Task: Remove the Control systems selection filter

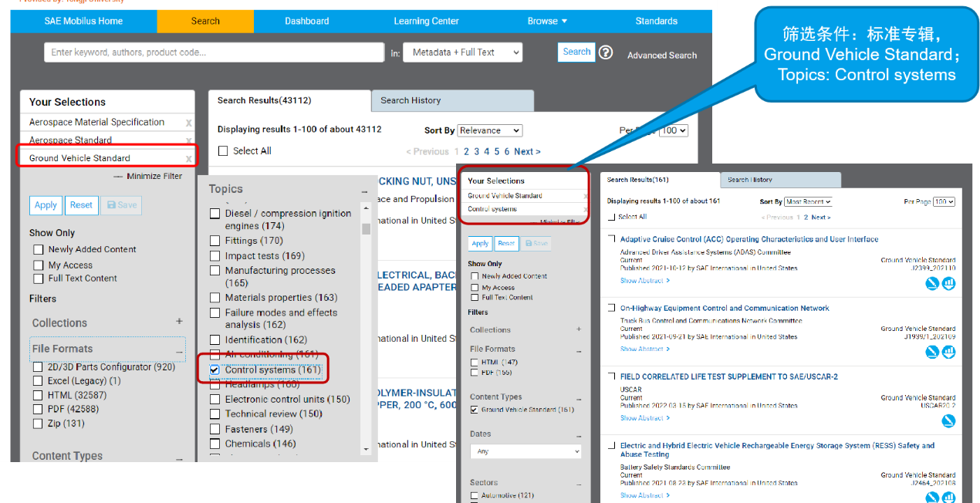Action: 586,209
